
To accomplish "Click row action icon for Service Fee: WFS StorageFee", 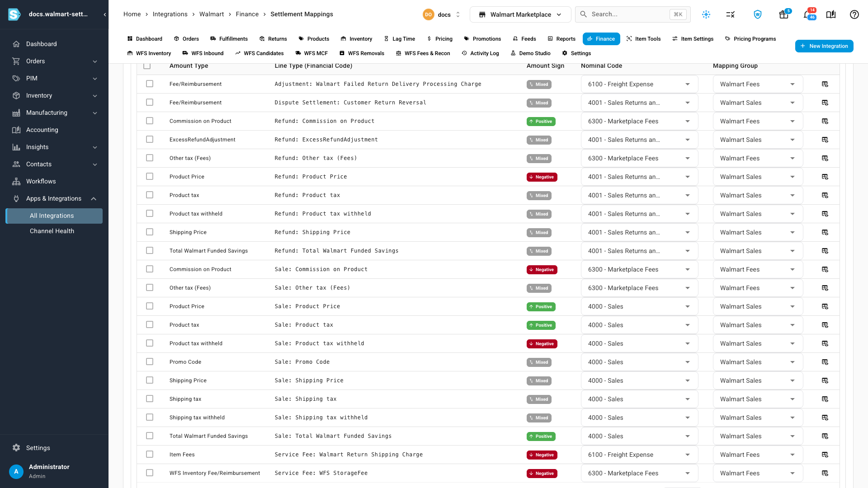I will pyautogui.click(x=825, y=473).
